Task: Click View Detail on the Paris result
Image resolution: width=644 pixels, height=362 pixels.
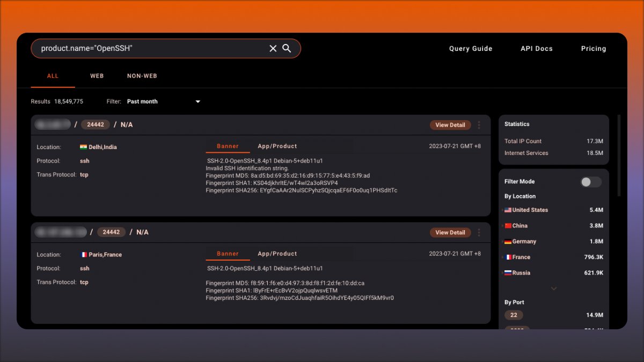Action: click(450, 232)
